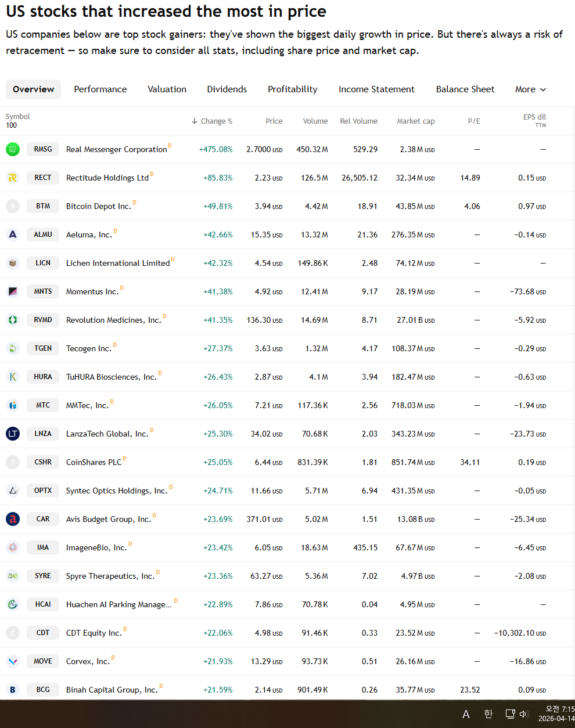Screen dimensions: 575x728
Task: Click the Aeluma logo icon
Action: pos(13,235)
